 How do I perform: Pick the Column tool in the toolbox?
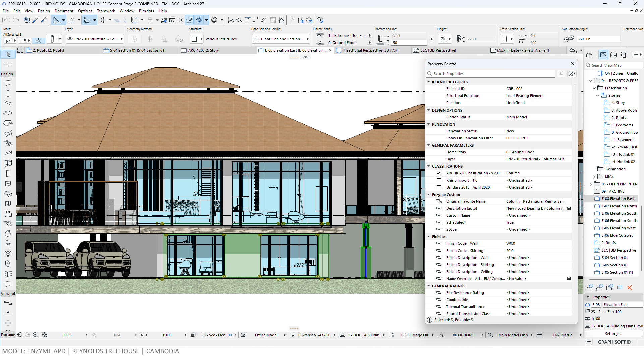click(8, 93)
